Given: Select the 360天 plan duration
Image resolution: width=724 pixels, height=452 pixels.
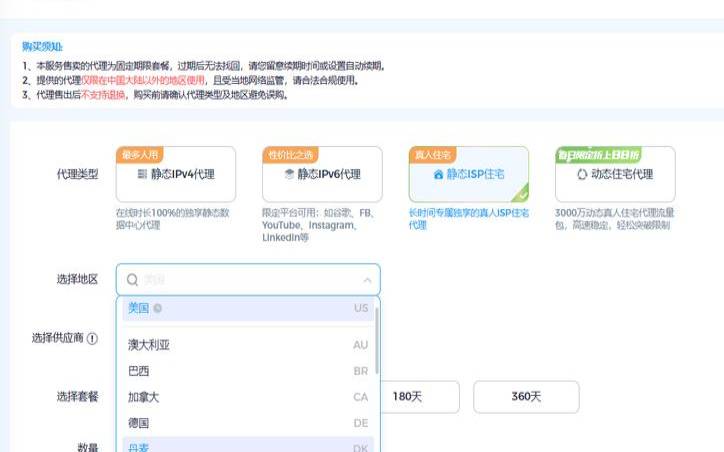Looking at the screenshot, I should (x=526, y=397).
